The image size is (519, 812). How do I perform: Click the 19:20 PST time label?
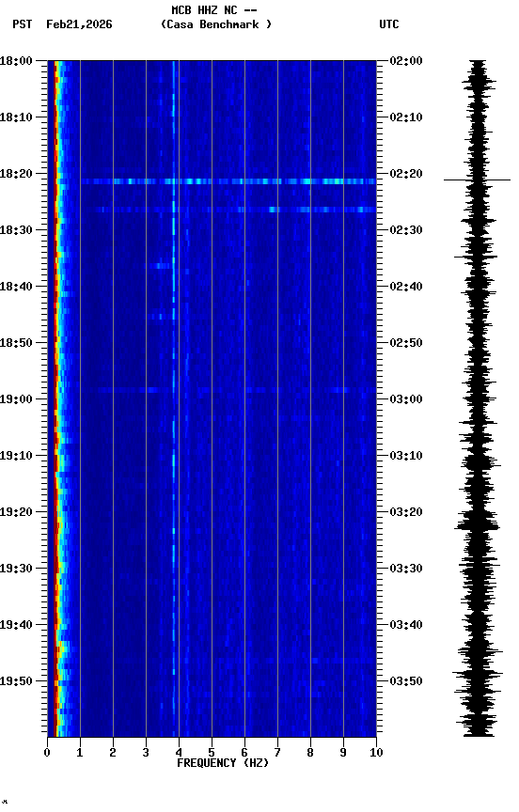pos(16,512)
